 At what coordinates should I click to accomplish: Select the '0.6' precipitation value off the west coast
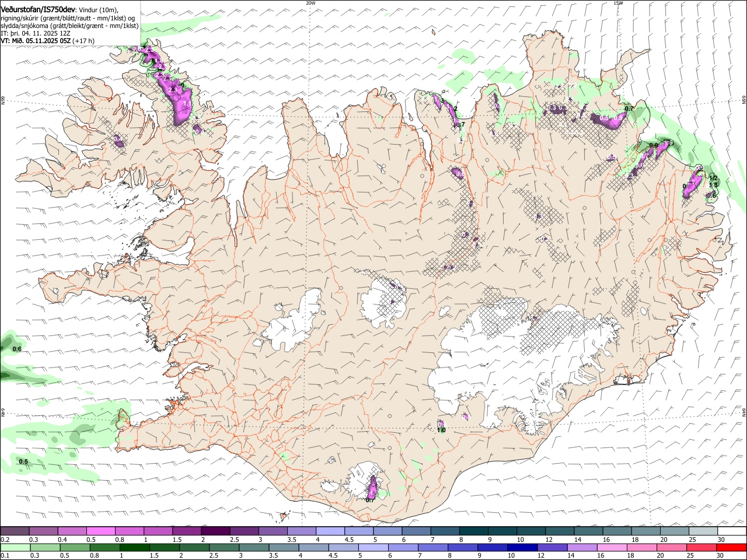point(17,349)
